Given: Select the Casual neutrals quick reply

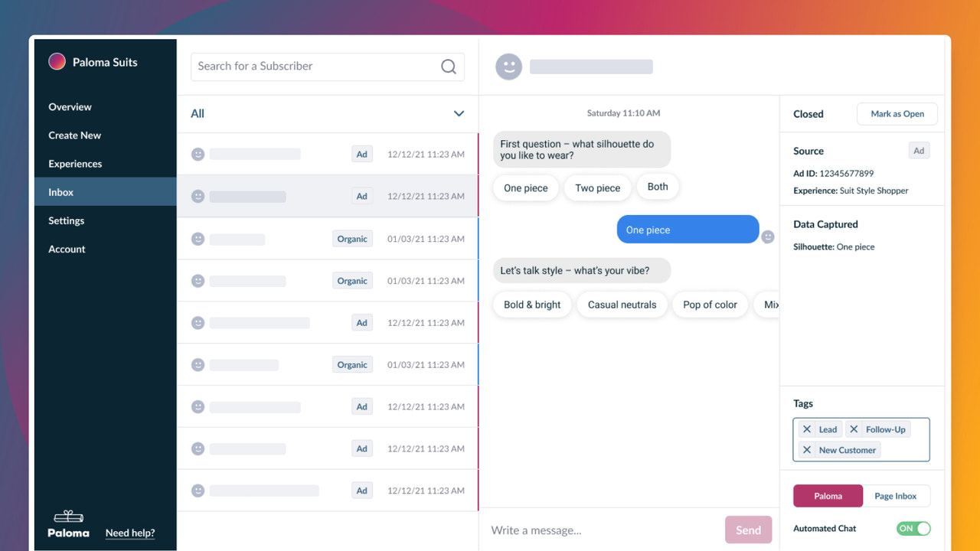Looking at the screenshot, I should pyautogui.click(x=622, y=304).
